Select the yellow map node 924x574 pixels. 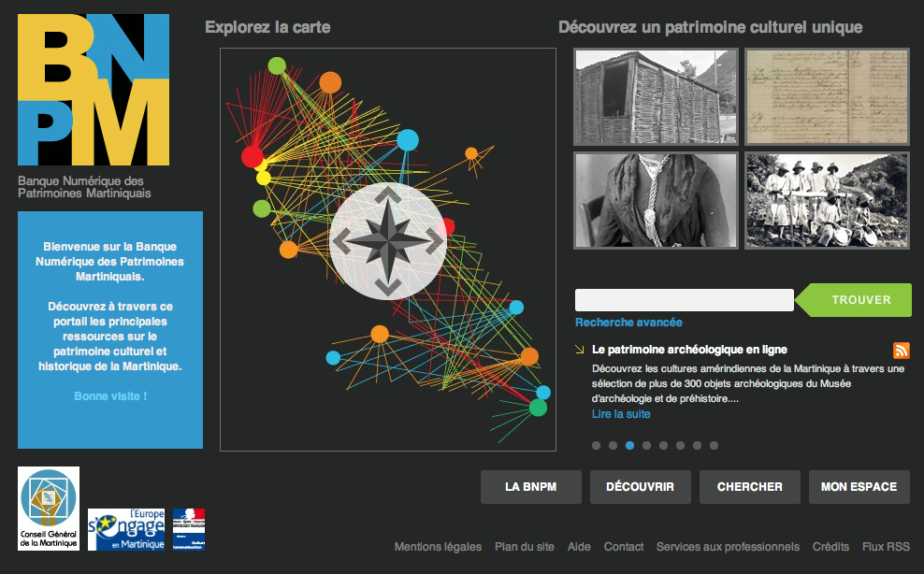pos(264,178)
